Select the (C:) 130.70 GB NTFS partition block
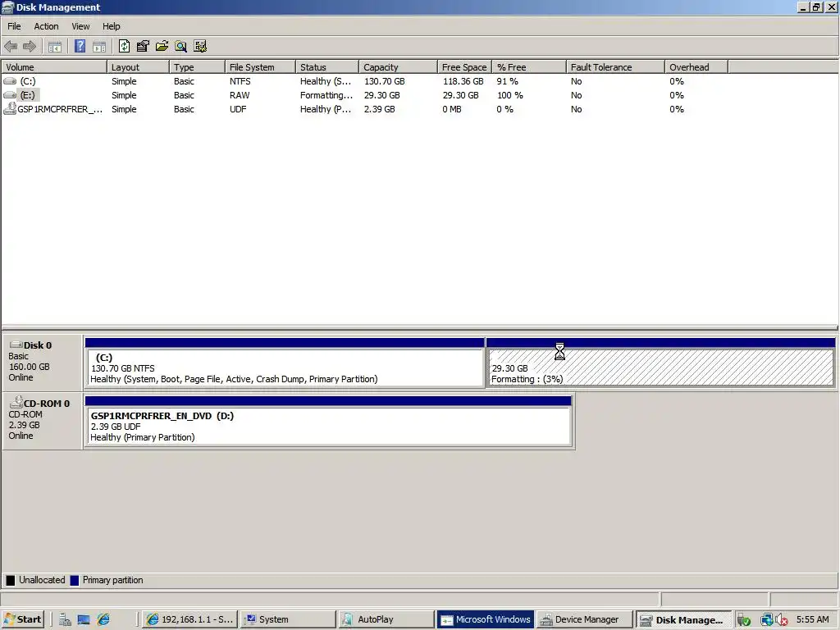This screenshot has height=630, width=840. 285,363
